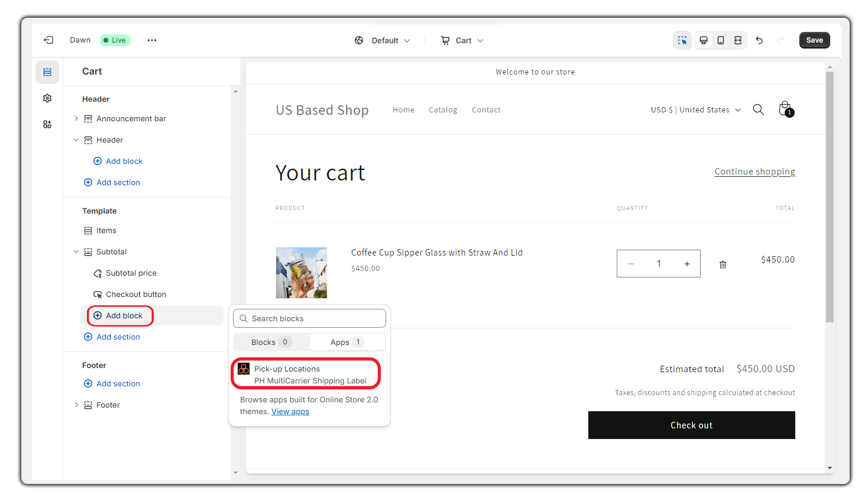
Task: Collapse the Header section chevron
Action: (76, 140)
